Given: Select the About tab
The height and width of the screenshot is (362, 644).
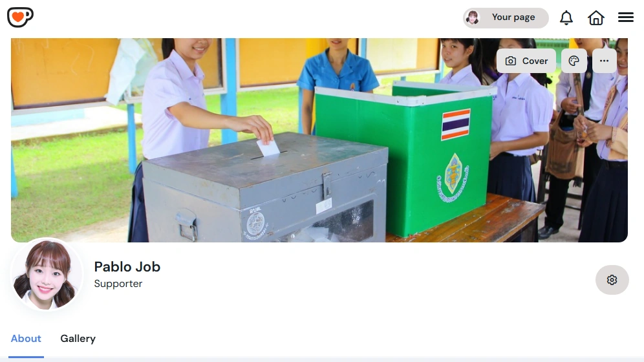Looking at the screenshot, I should coord(26,339).
